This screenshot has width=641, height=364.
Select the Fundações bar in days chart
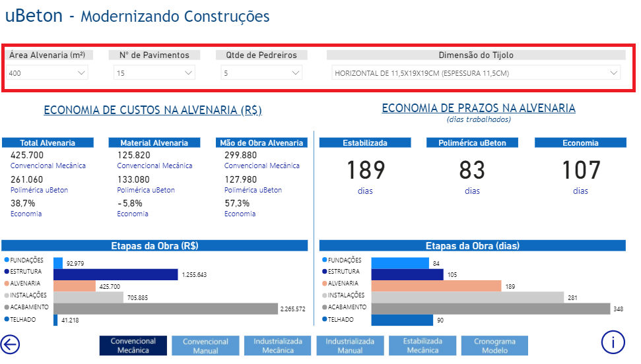click(400, 263)
